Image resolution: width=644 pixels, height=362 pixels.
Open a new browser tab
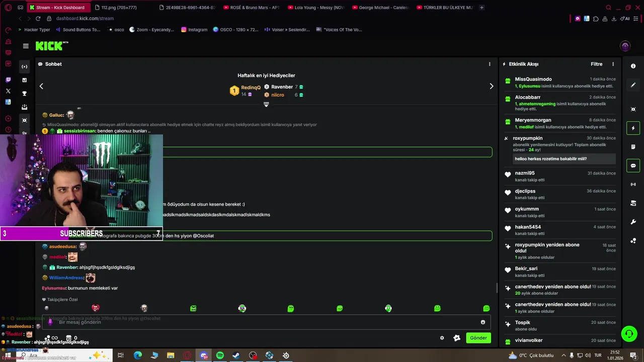click(x=481, y=8)
